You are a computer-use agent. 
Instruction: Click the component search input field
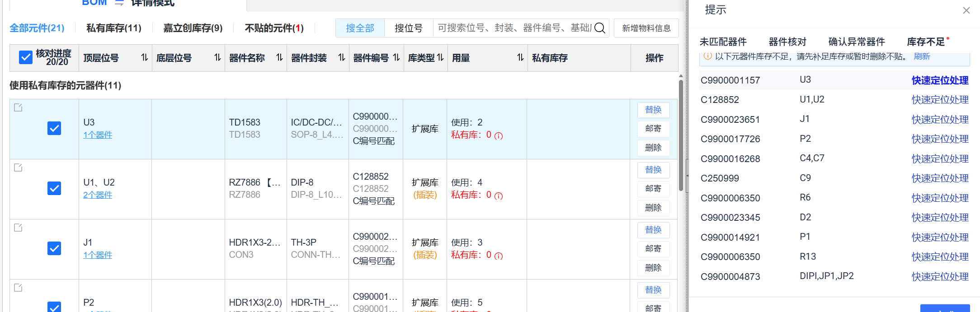coord(514,28)
